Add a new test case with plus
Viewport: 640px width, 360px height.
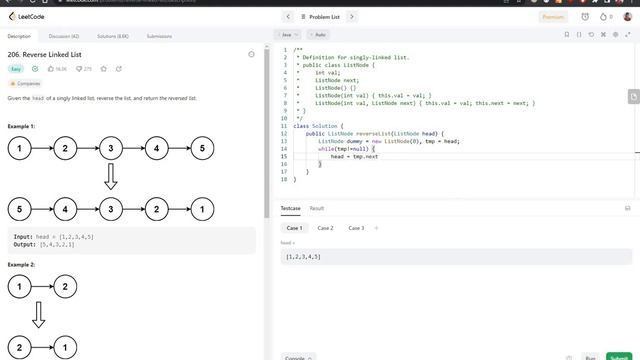(376, 228)
